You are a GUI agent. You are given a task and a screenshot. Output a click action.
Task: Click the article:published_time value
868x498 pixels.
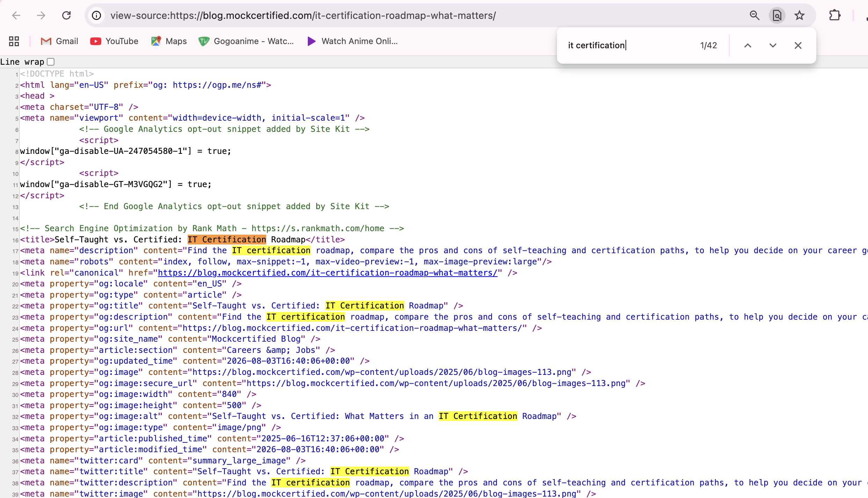(x=323, y=439)
